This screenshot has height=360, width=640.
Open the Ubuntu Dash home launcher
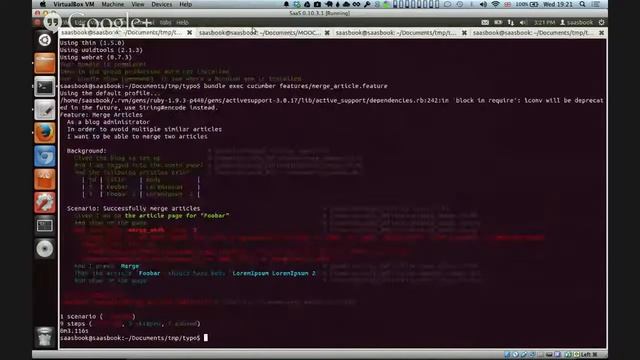click(44, 40)
